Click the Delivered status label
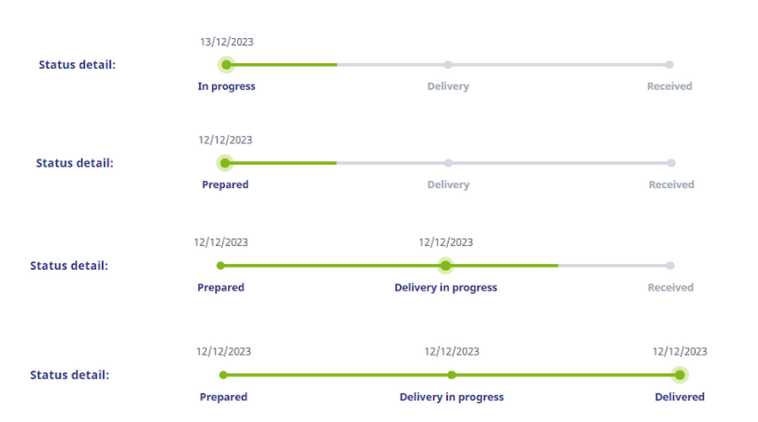Screen dimensions: 758x422 click(680, 397)
